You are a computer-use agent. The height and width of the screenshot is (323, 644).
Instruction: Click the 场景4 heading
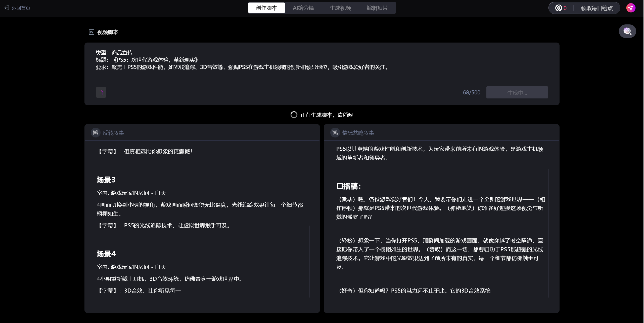click(x=106, y=254)
